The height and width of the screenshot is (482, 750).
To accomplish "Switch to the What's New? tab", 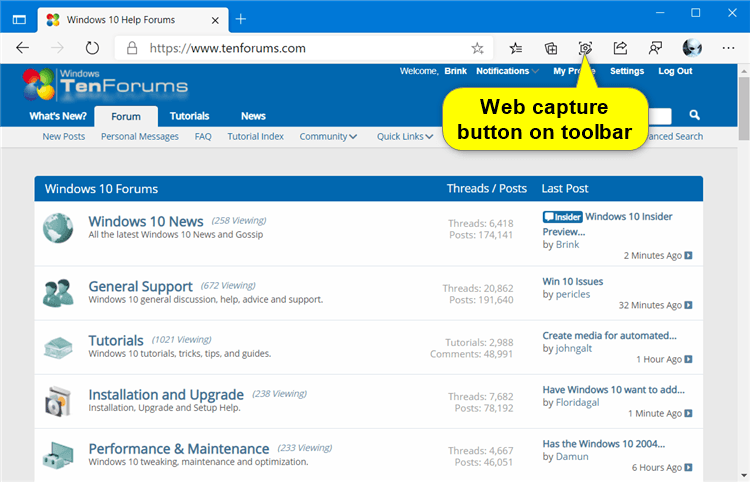I will (58, 116).
